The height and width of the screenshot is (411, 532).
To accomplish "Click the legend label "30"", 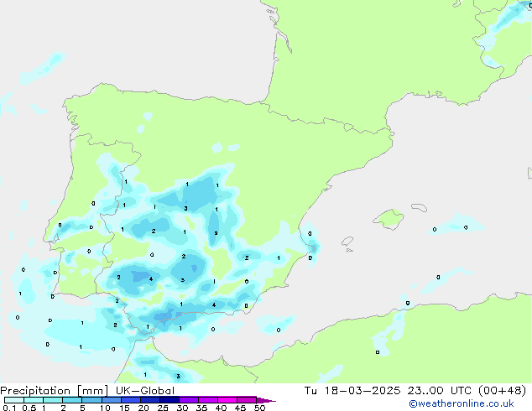I will (x=182, y=408).
